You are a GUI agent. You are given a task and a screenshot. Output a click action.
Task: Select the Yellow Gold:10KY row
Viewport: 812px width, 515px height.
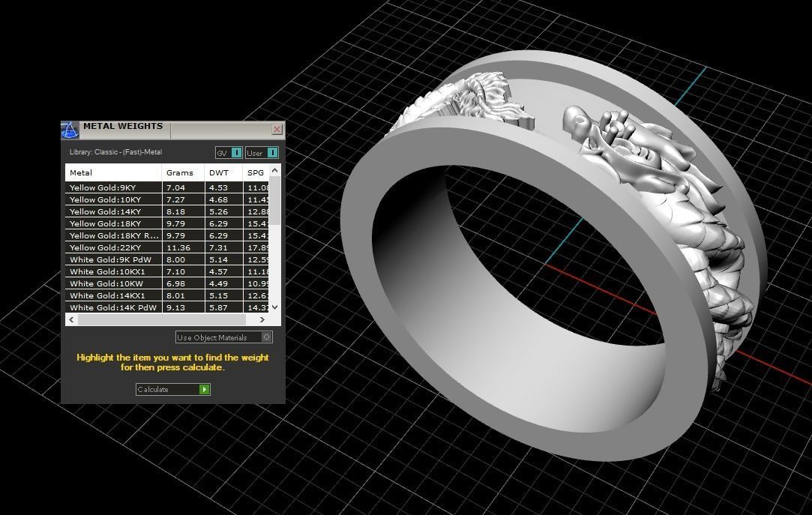tap(166, 199)
